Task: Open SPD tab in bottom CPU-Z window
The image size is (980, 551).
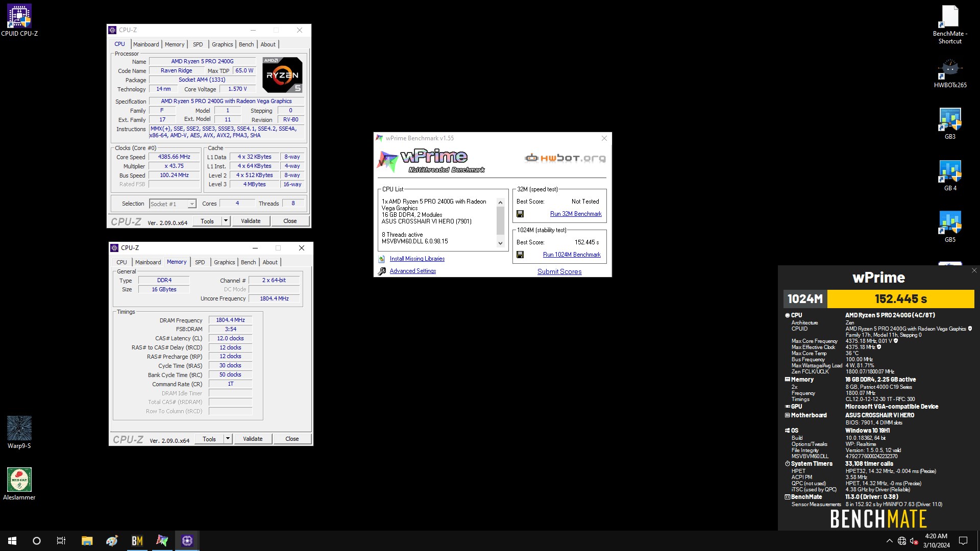Action: coord(200,262)
